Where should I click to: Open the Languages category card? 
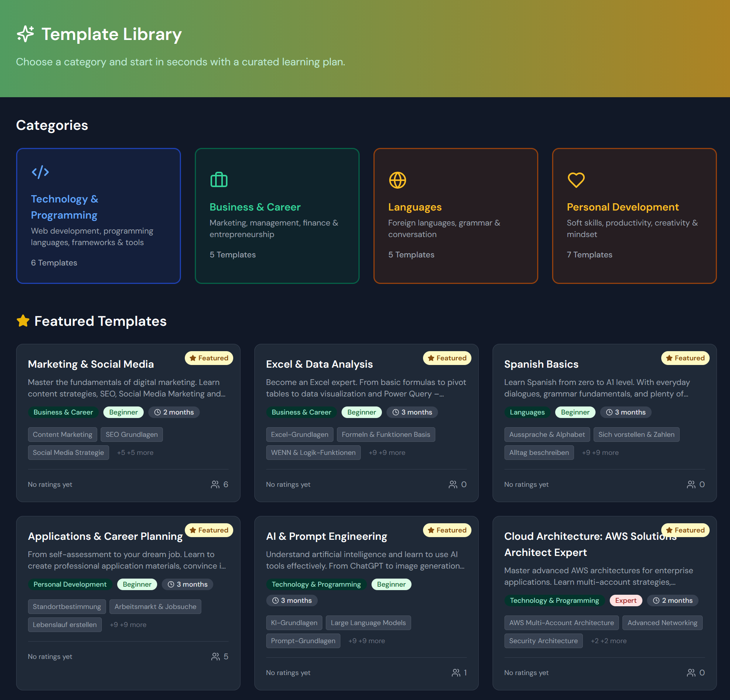(456, 216)
